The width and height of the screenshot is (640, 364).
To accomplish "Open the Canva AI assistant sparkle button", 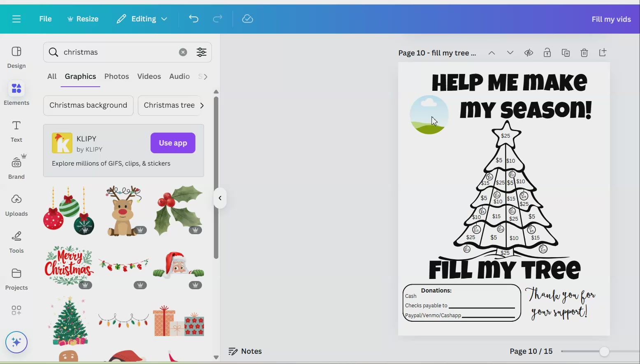I will click(16, 342).
